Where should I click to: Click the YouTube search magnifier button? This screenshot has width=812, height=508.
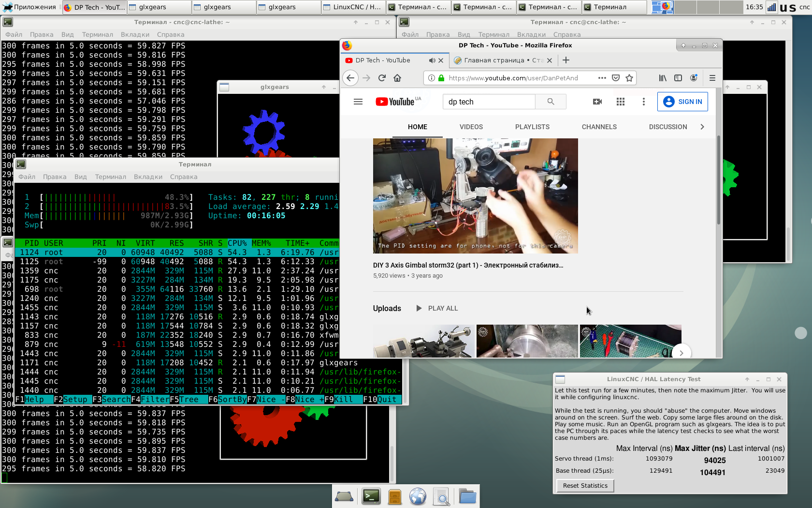pyautogui.click(x=551, y=102)
